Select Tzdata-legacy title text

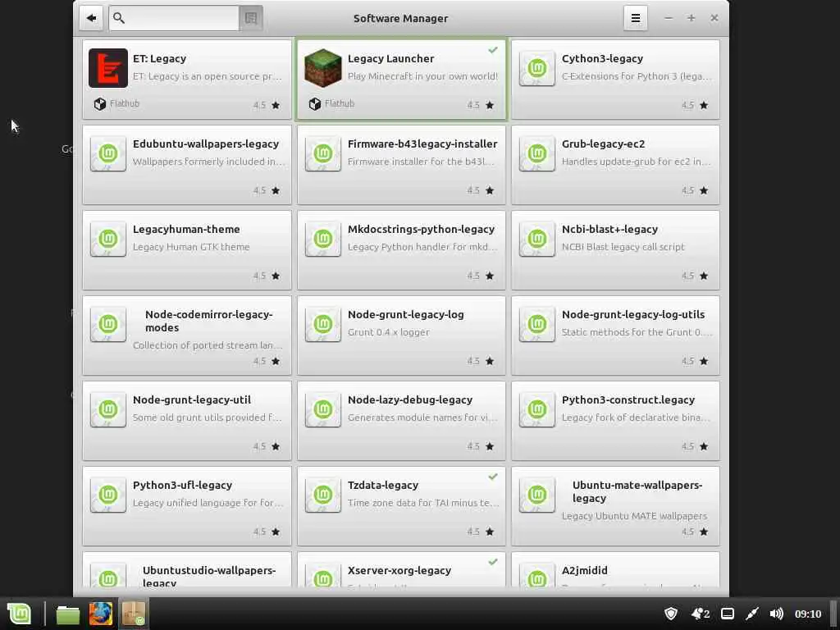(383, 486)
